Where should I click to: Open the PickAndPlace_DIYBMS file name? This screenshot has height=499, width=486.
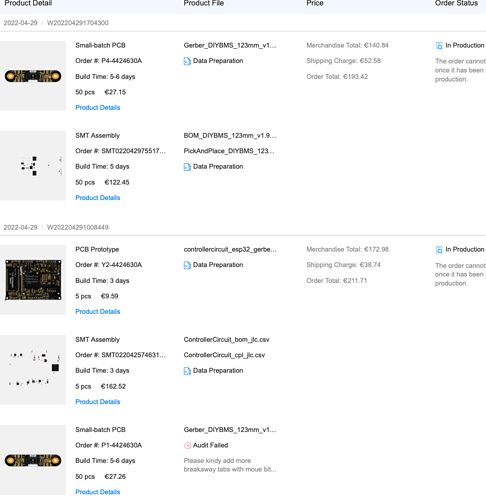tap(229, 151)
